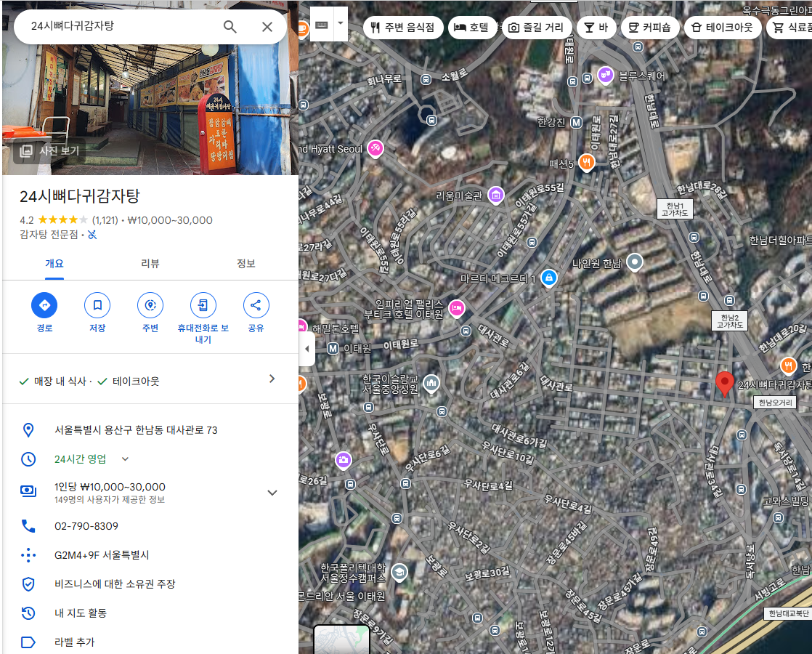
Task: Select the 바 filter chip
Action: point(596,27)
